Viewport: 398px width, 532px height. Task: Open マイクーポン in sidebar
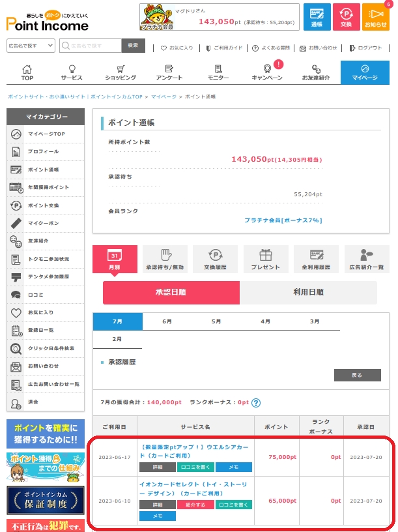[46, 223]
